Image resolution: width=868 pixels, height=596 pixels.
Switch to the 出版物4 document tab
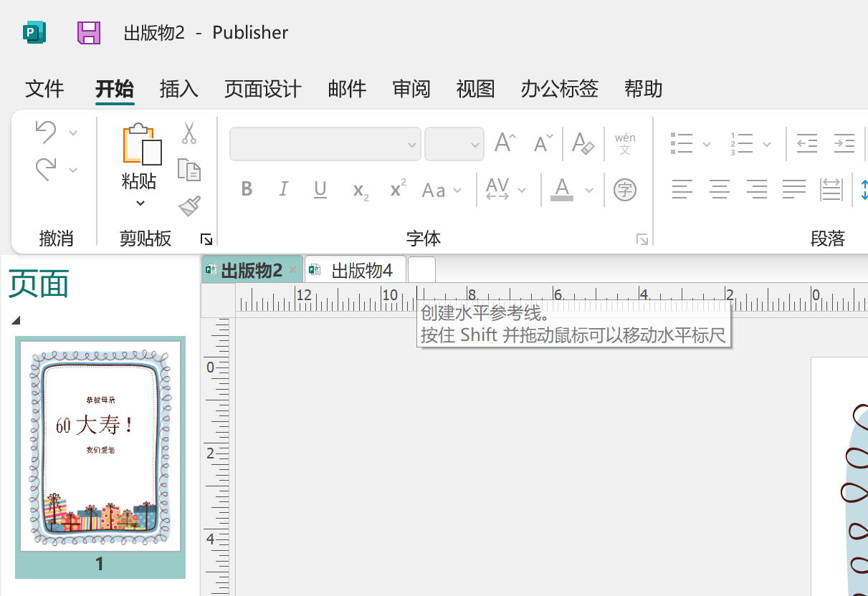pos(356,270)
